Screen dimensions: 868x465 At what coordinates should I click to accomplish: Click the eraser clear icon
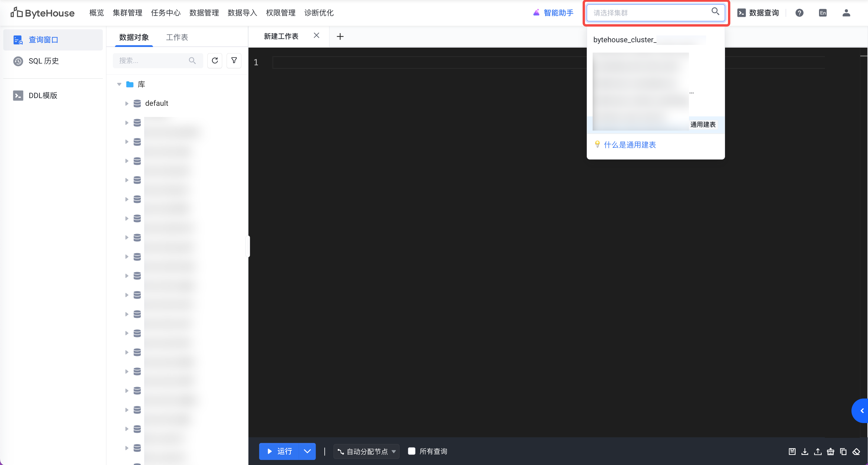click(856, 451)
